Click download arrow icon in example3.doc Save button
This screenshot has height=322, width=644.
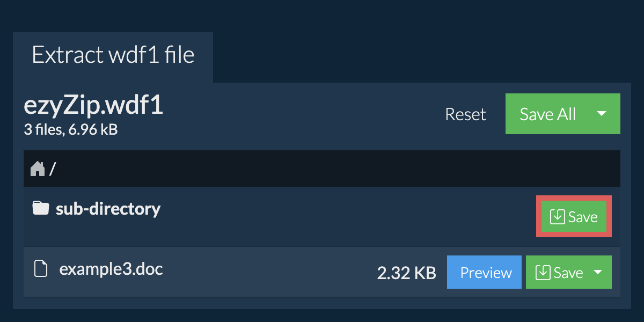(543, 273)
